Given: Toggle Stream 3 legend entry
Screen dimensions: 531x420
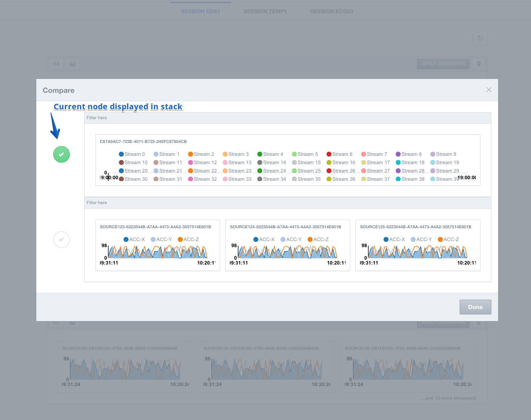Looking at the screenshot, I should pos(236,154).
